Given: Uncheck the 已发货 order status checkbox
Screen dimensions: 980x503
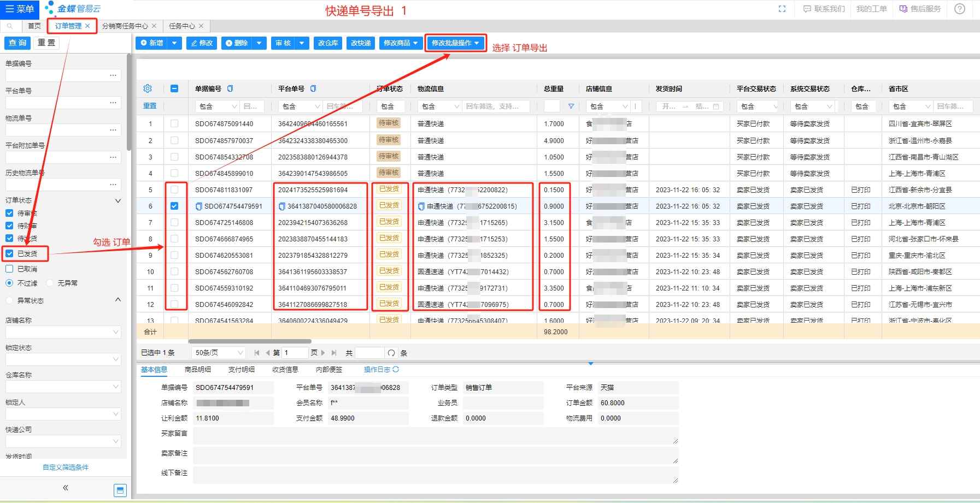Looking at the screenshot, I should coord(9,253).
